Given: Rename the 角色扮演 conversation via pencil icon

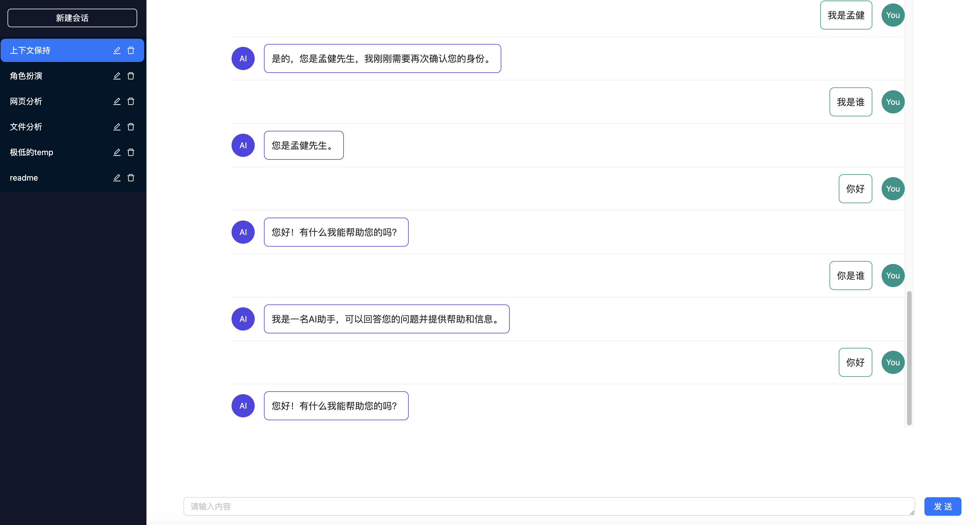Looking at the screenshot, I should pyautogui.click(x=117, y=76).
